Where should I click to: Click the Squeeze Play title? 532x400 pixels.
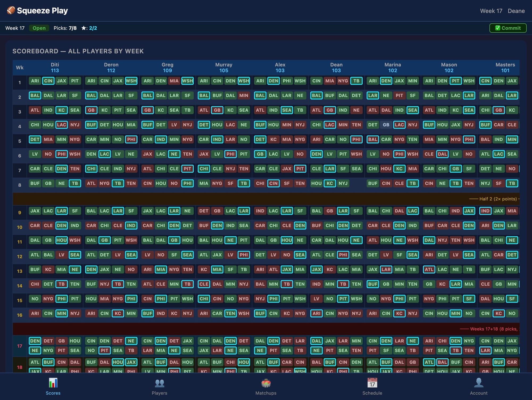42,11
